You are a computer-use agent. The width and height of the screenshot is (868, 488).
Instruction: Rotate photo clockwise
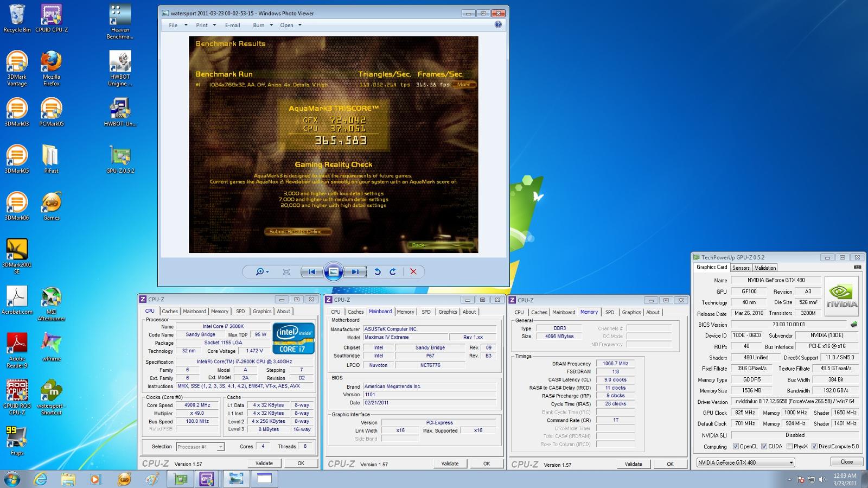(393, 272)
